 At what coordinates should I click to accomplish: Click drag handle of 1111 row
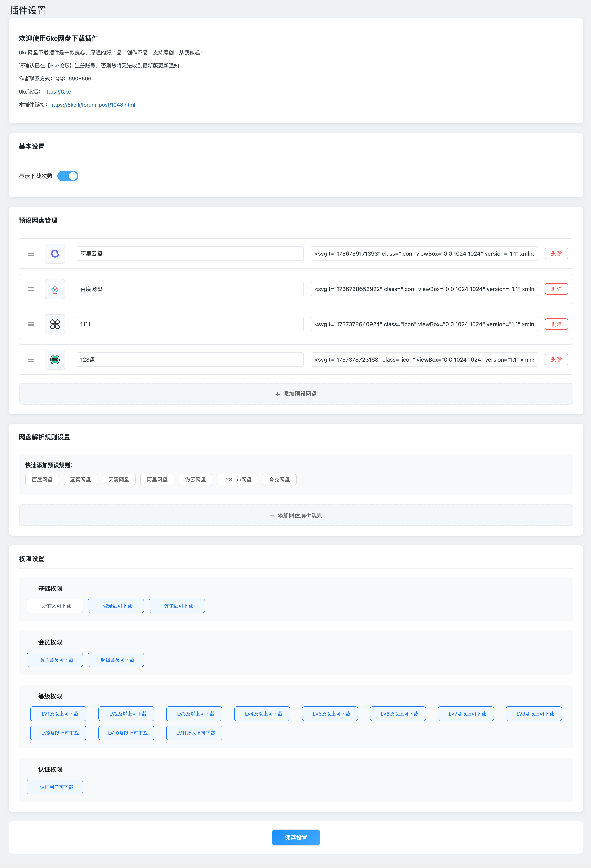[31, 324]
